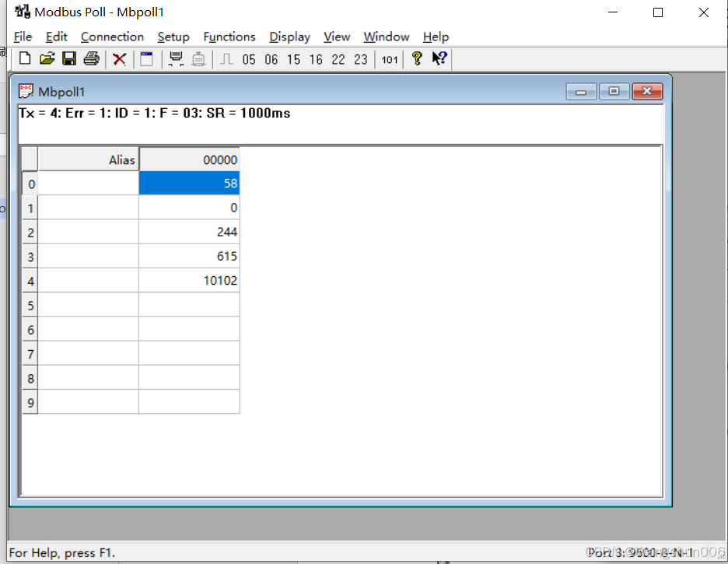Close the Mbpoll1 child window

647,92
